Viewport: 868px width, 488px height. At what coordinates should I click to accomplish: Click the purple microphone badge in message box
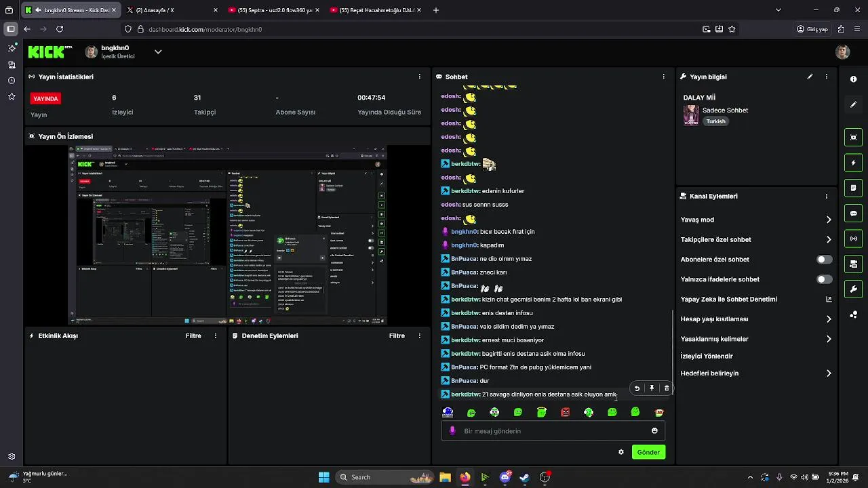pyautogui.click(x=452, y=430)
